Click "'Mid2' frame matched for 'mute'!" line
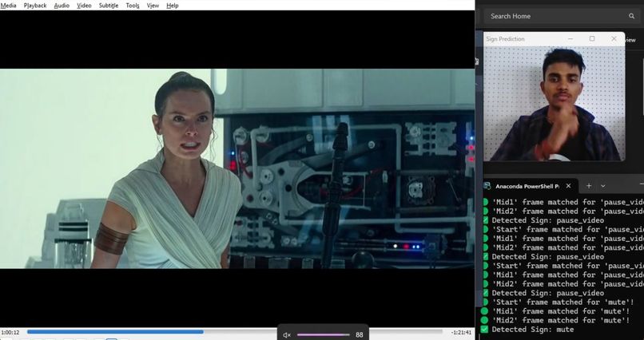Viewport: 644px width, 340px height. click(x=561, y=320)
